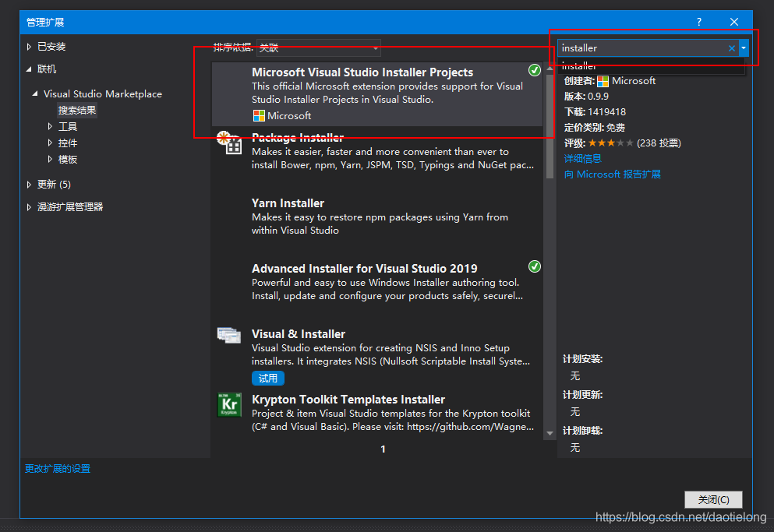Open the 详细信息 link
Viewport: 774px width, 532px height.
[x=582, y=158]
